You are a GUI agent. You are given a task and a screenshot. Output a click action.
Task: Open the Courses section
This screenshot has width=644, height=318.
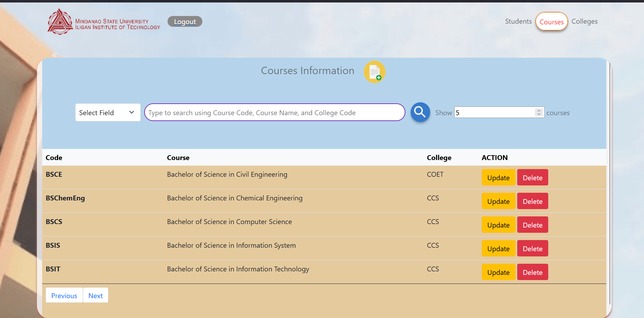[x=551, y=22]
